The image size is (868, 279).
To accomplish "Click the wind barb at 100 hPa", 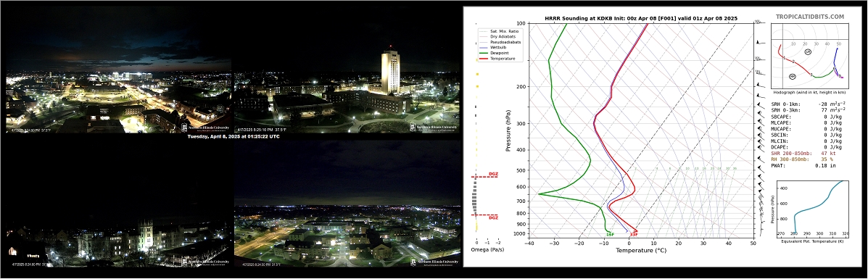I will 759,22.
